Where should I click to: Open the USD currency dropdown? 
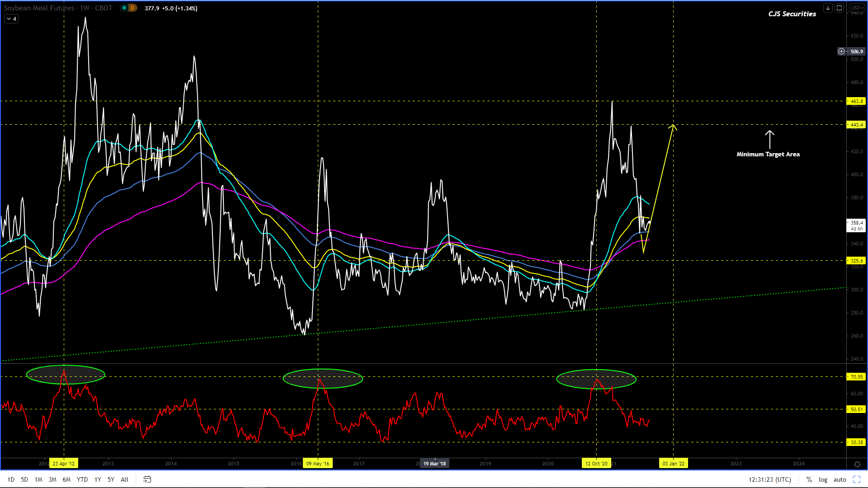[857, 8]
